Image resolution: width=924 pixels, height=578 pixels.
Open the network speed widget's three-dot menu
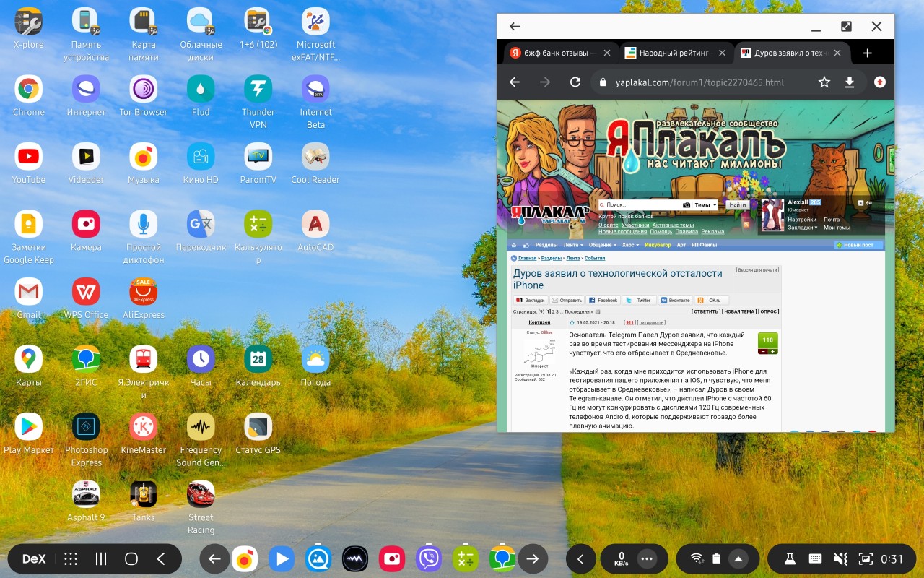tap(647, 558)
